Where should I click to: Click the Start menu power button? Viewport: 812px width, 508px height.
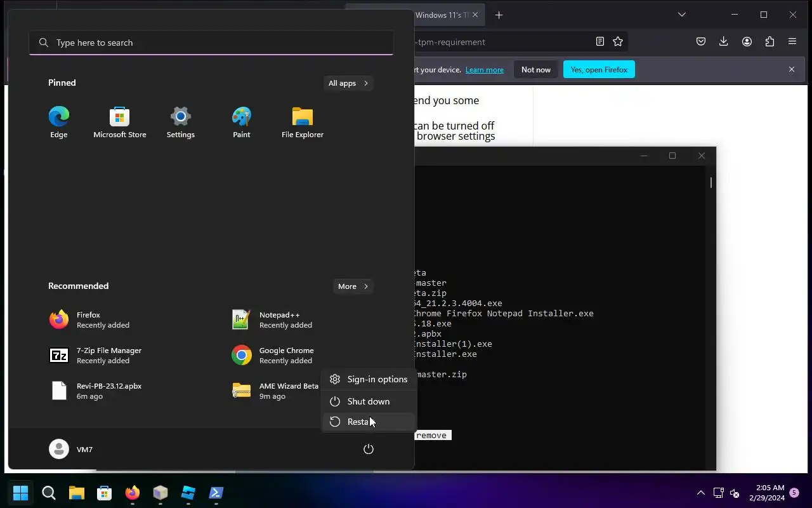[369, 449]
